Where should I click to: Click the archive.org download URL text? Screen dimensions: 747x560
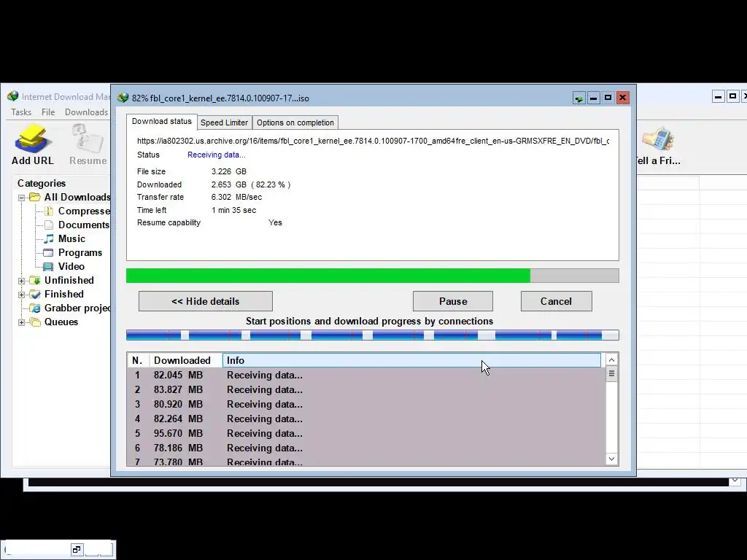(373, 141)
